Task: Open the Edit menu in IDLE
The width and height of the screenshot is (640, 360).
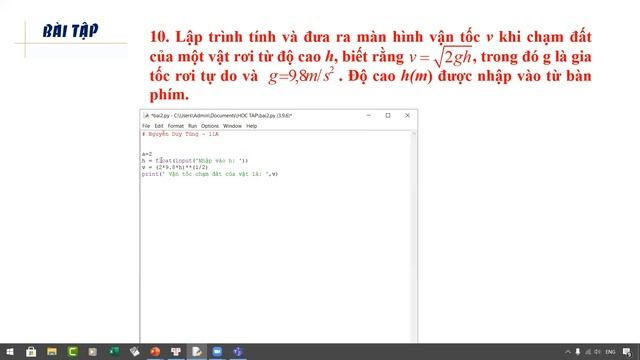Action: click(x=159, y=126)
